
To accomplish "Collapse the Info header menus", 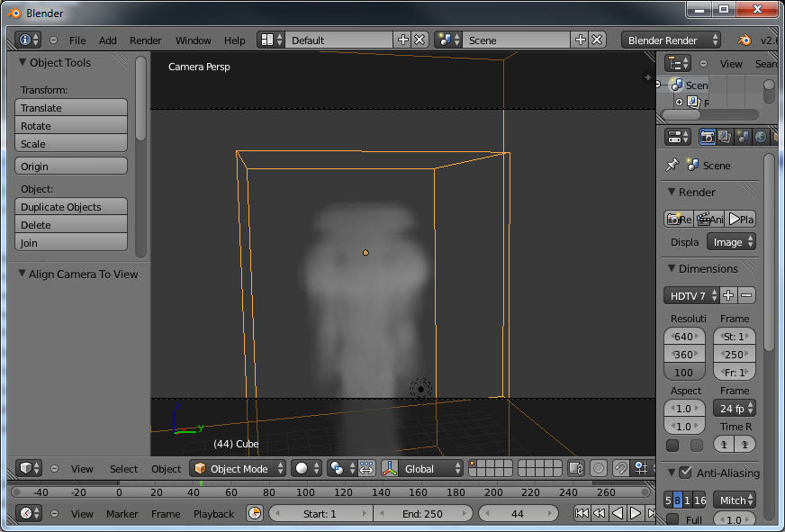I will tap(54, 40).
